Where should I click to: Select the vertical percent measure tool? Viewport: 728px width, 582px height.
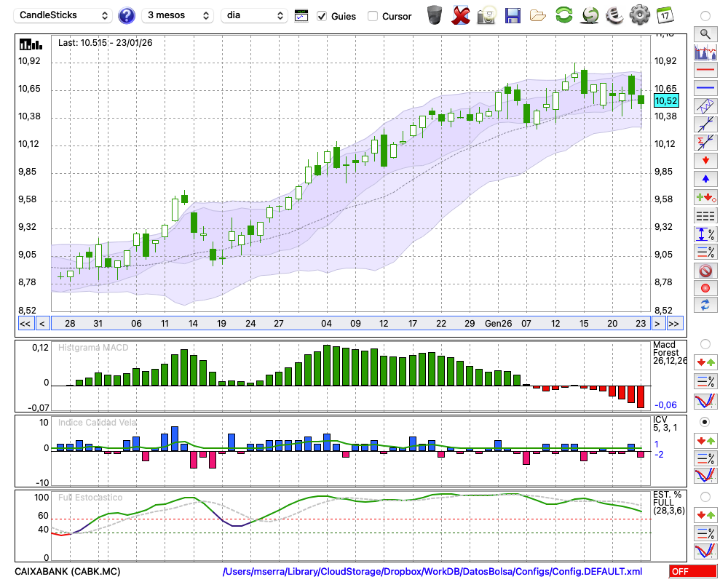click(x=705, y=234)
